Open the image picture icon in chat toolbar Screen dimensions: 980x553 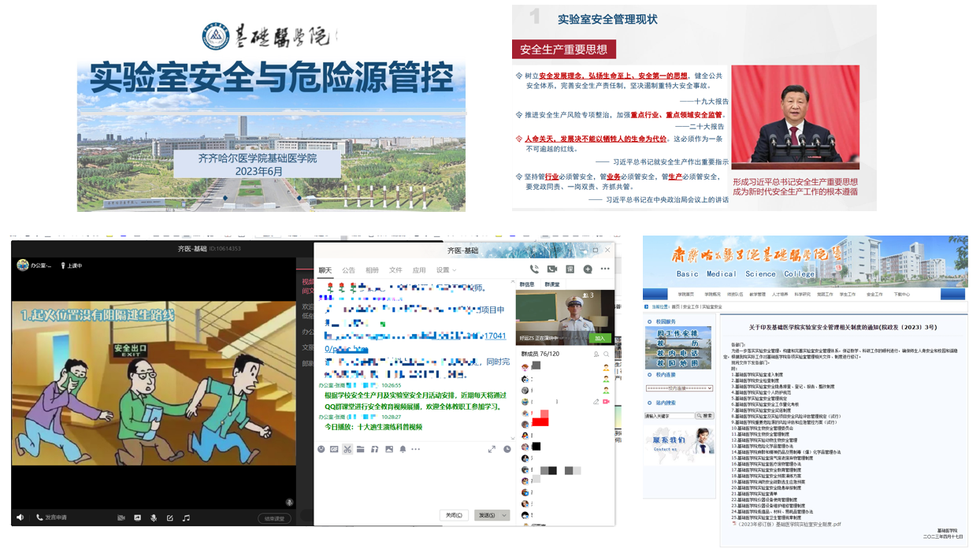click(x=389, y=449)
